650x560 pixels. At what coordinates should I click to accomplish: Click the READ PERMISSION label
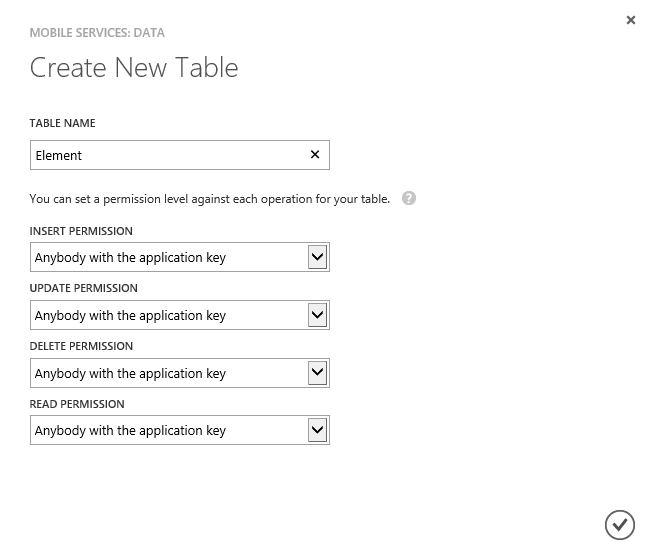coord(77,404)
